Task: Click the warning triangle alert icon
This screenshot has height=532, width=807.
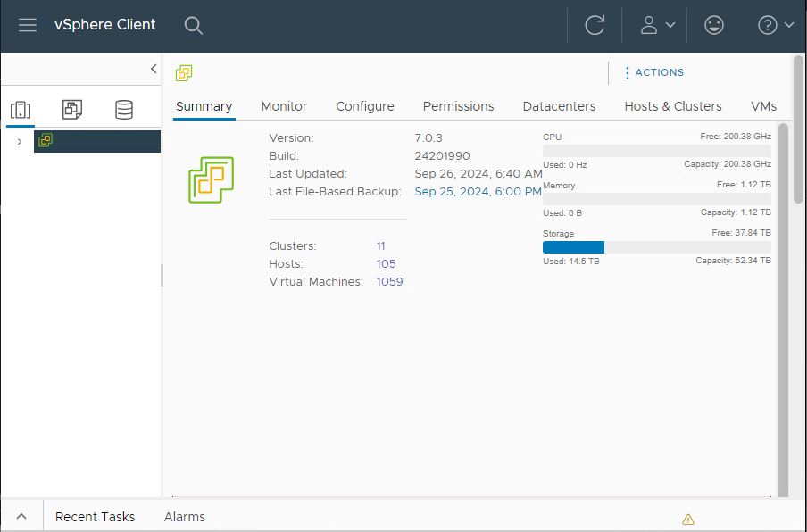Action: (688, 520)
